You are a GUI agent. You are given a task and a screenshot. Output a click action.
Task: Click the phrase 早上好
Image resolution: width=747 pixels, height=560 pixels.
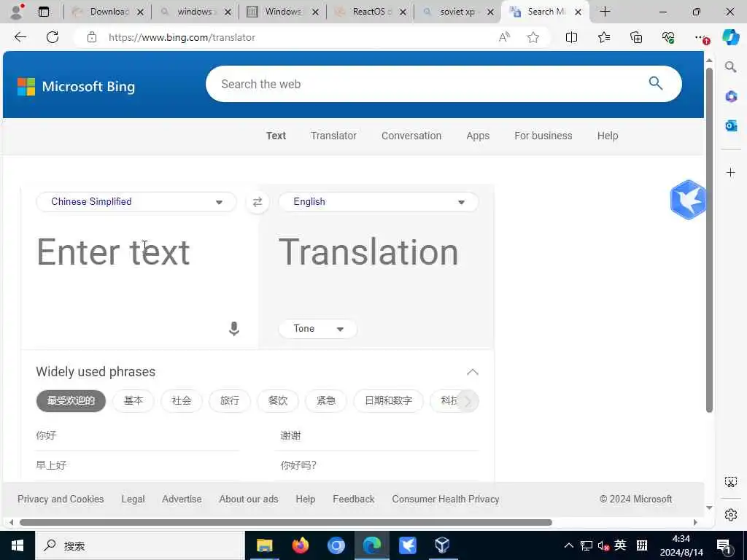(51, 465)
